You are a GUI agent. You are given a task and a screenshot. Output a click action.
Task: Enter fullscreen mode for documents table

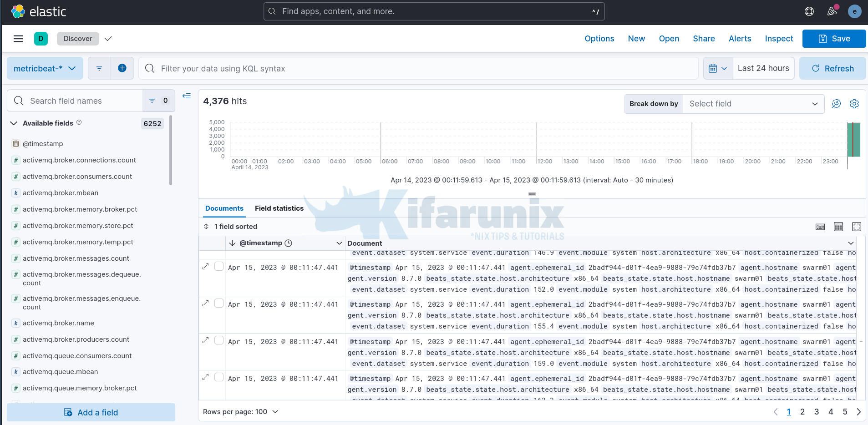tap(857, 227)
